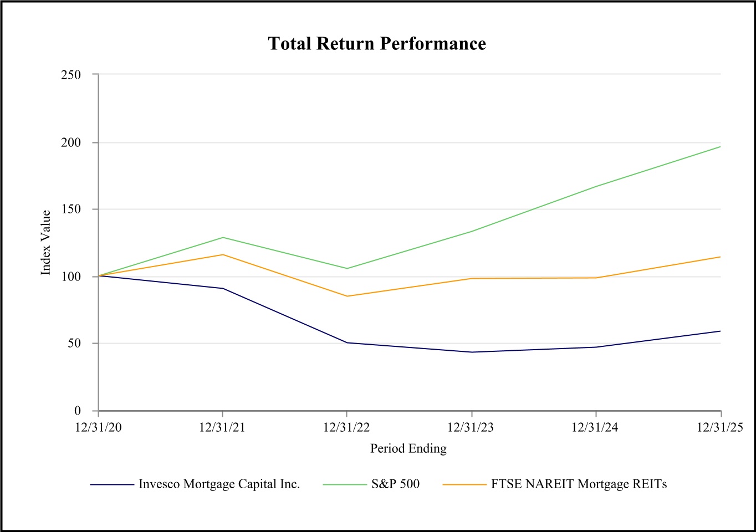Click the S&P 500 line's 12/31/25 endpoint

tap(720, 146)
